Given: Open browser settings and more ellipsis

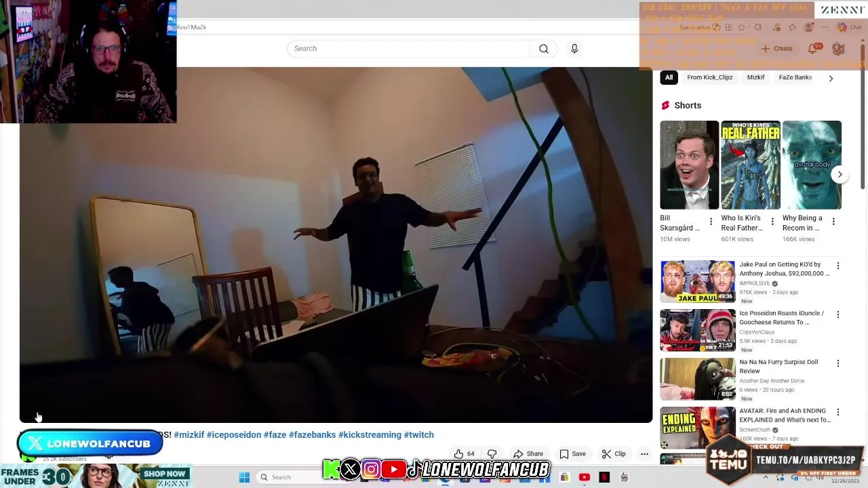Looking at the screenshot, I should (825, 27).
